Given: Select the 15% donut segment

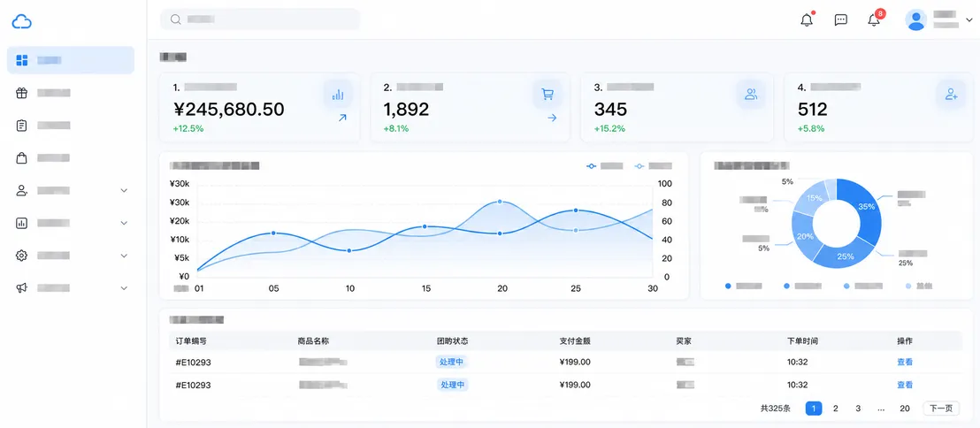Looking at the screenshot, I should [813, 197].
